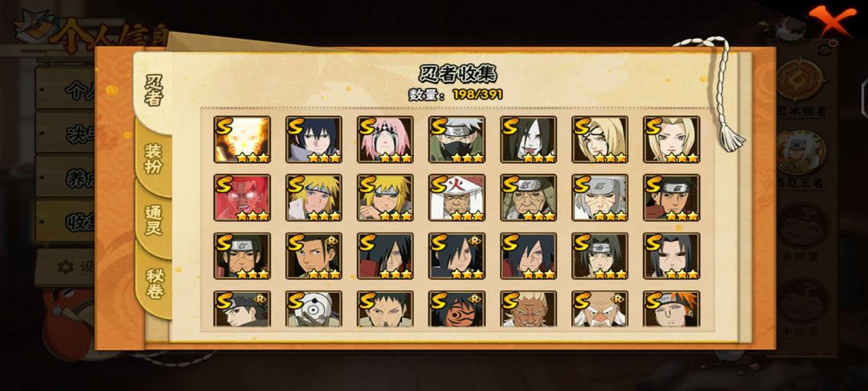Close the ninja collection panel with X
Viewport: 868px width, 391px height.
(x=832, y=20)
